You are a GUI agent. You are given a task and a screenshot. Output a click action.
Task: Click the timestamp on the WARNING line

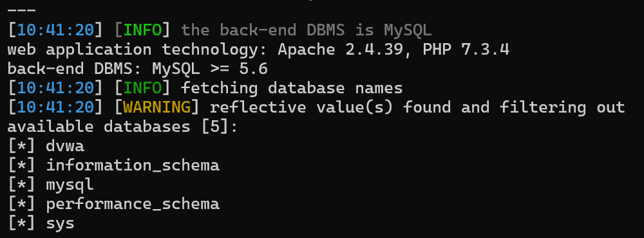coord(55,107)
